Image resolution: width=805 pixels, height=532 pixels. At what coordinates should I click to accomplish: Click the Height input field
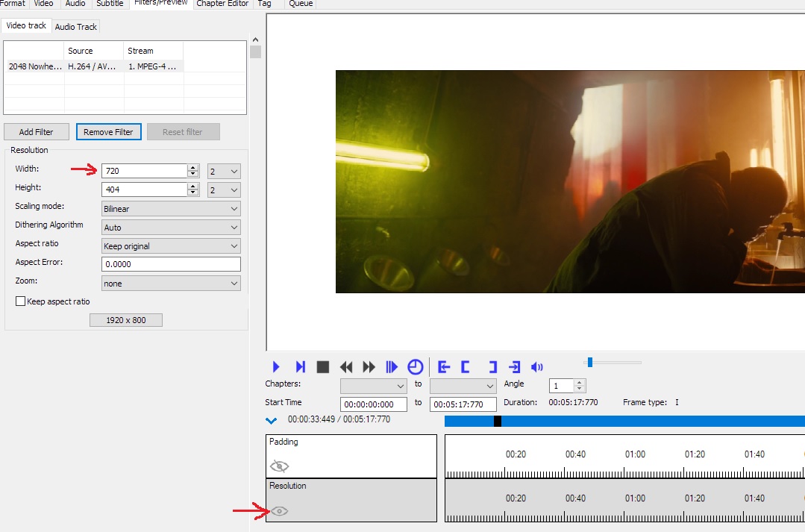pos(145,190)
